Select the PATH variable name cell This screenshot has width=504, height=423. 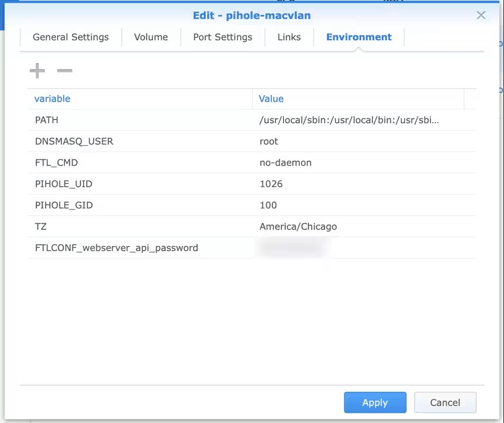[47, 120]
